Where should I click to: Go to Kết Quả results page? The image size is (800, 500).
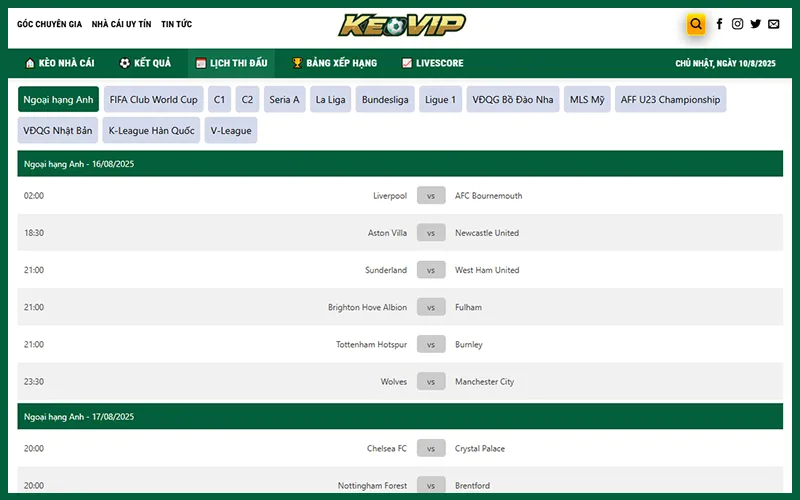click(145, 63)
